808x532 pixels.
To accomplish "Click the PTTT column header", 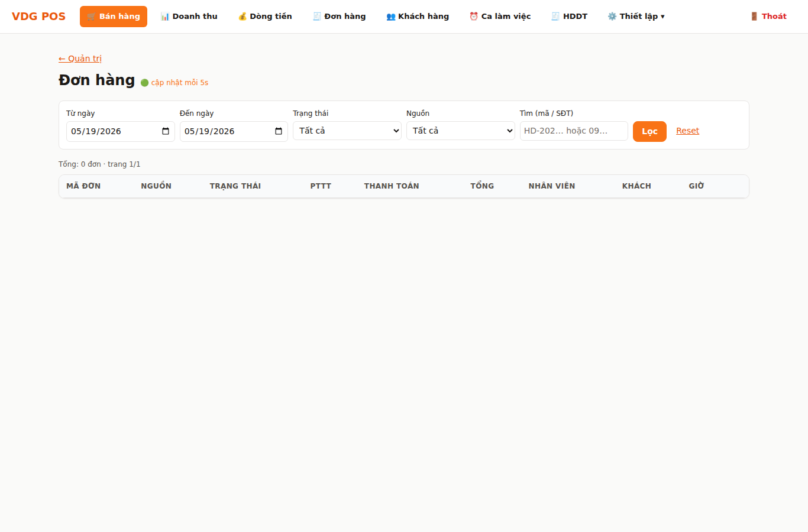I will click(x=321, y=186).
